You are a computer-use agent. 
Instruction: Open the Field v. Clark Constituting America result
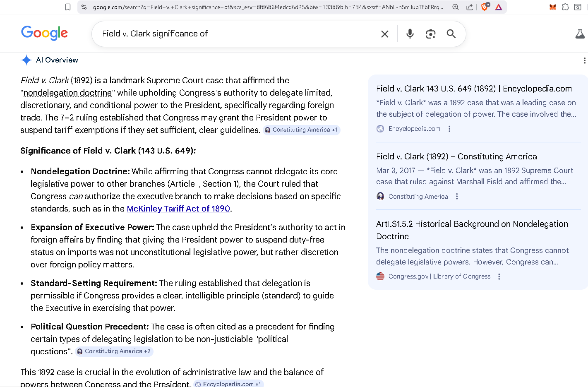pos(456,156)
